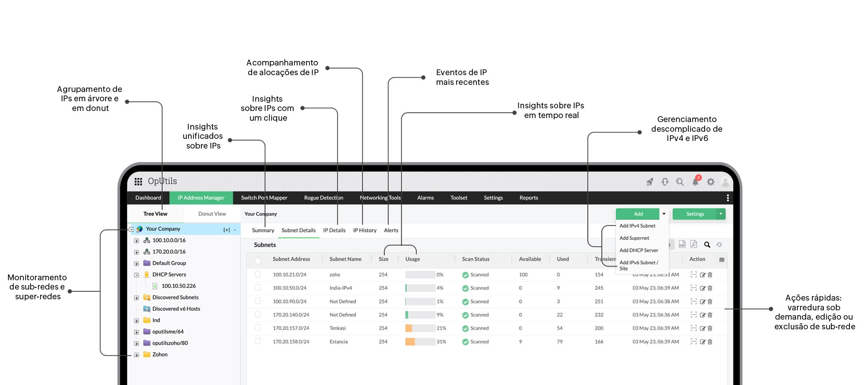Edit subnet 100.10.50.0/24
Viewport: 868px width, 385px height.
point(702,288)
